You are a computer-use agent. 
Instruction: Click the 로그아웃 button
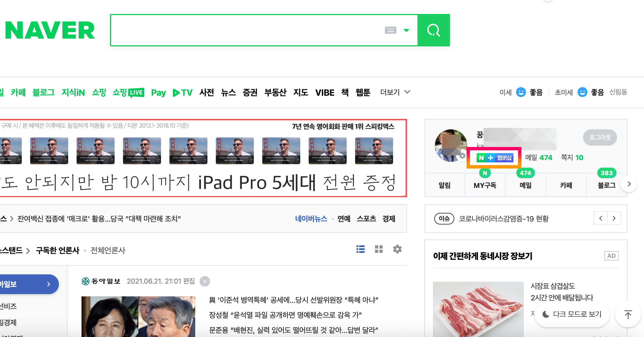600,137
